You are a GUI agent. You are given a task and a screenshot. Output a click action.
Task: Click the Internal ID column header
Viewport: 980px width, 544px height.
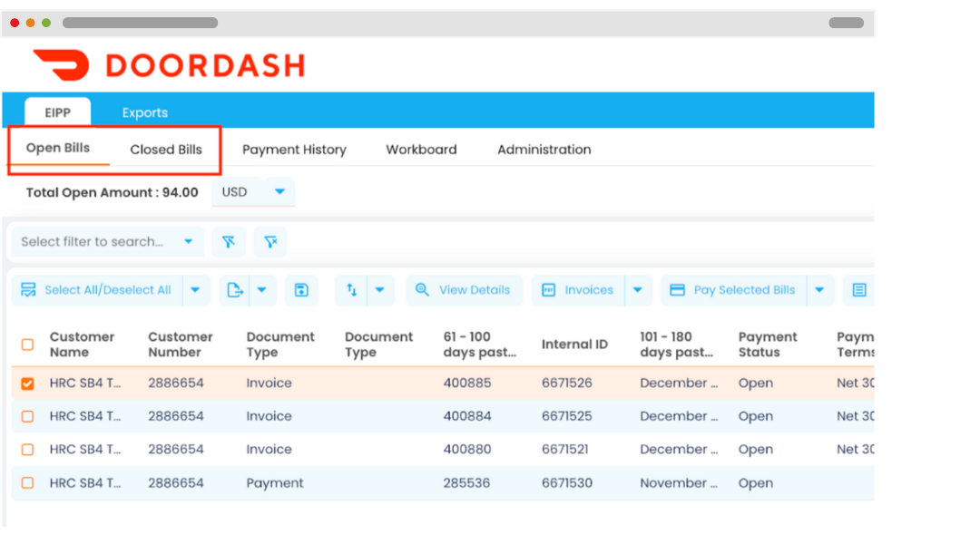coord(574,345)
